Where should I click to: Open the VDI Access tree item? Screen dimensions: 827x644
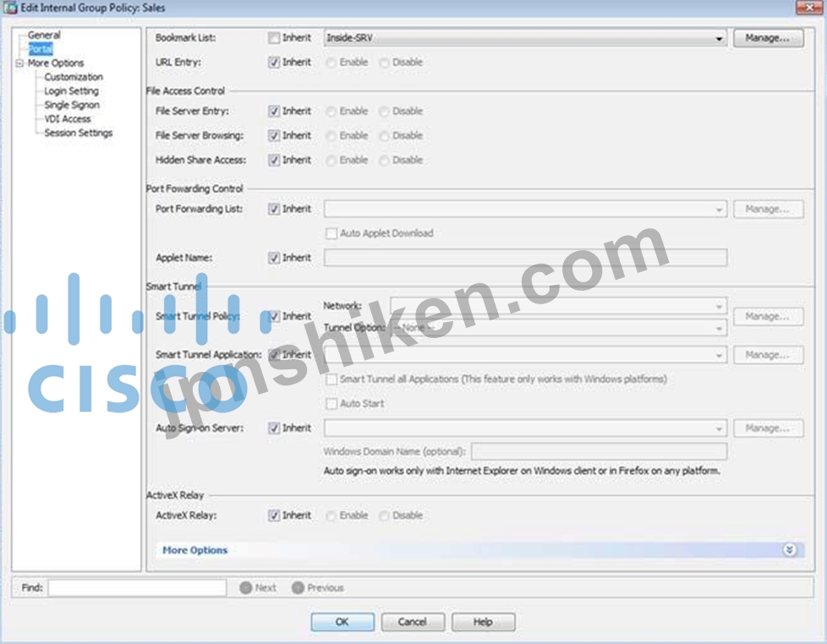click(68, 119)
